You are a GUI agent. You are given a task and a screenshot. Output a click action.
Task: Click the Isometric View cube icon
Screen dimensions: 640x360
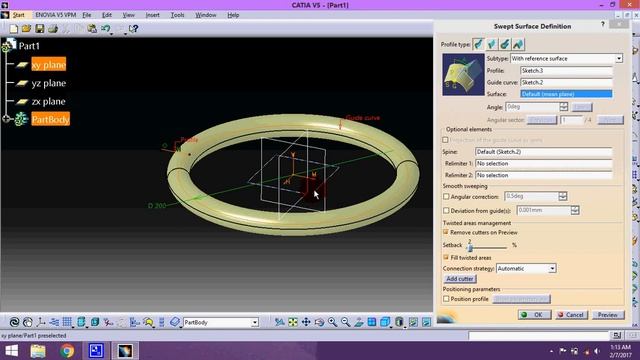coord(385,322)
